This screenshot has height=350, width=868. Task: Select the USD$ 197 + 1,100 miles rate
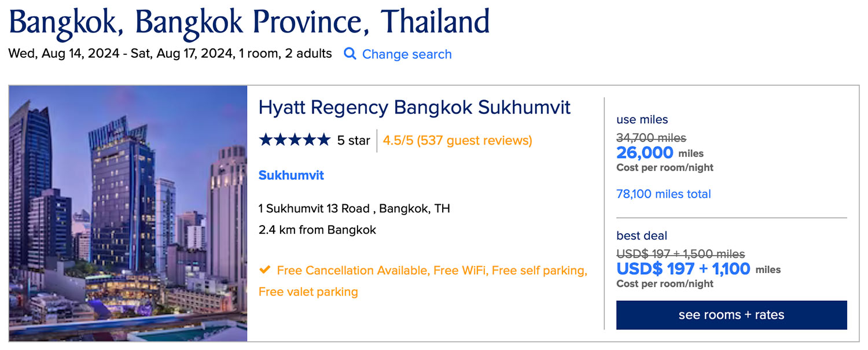(683, 269)
